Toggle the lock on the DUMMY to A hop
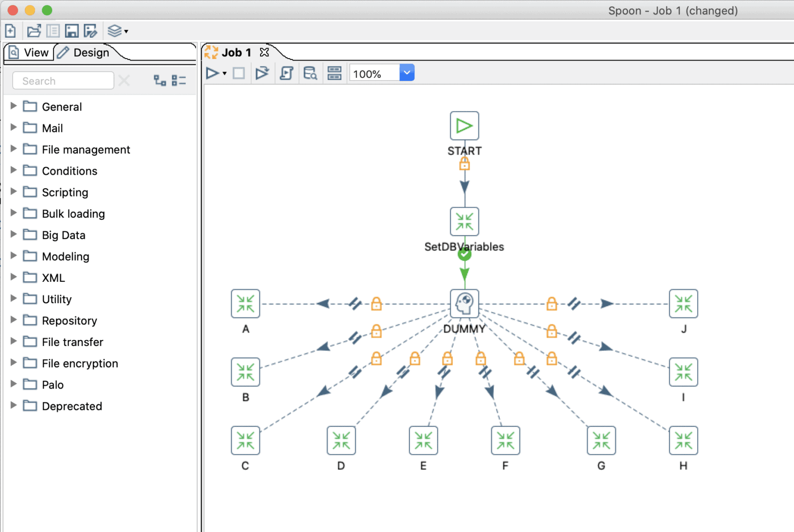This screenshot has height=532, width=794. [376, 304]
